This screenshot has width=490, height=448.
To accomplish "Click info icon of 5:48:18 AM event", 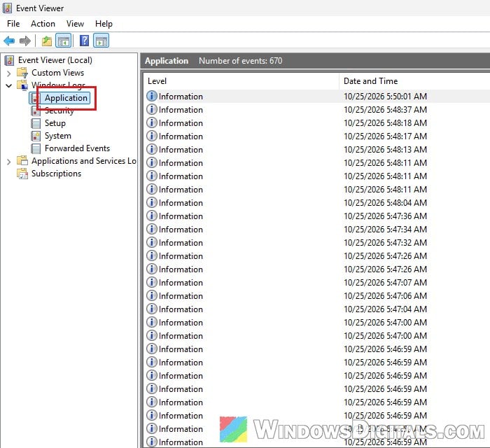I will 152,122.
